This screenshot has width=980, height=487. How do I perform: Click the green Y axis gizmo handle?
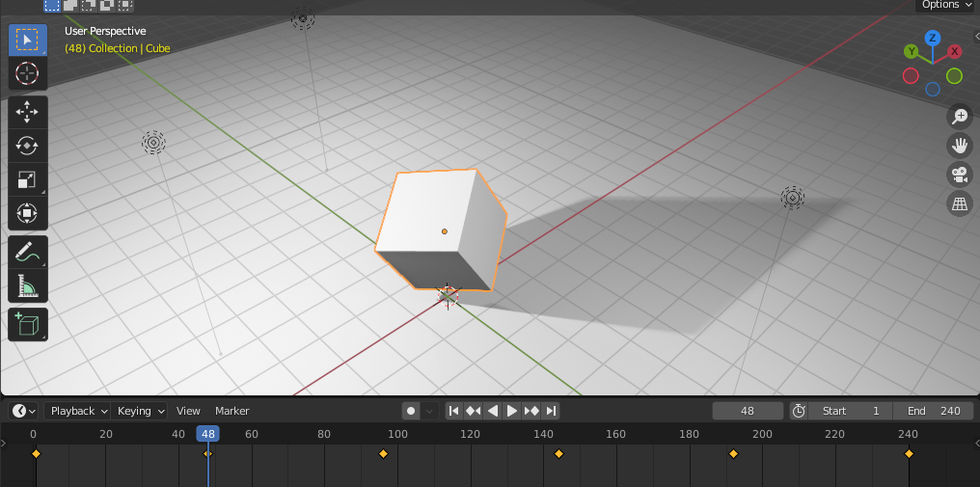tap(912, 51)
